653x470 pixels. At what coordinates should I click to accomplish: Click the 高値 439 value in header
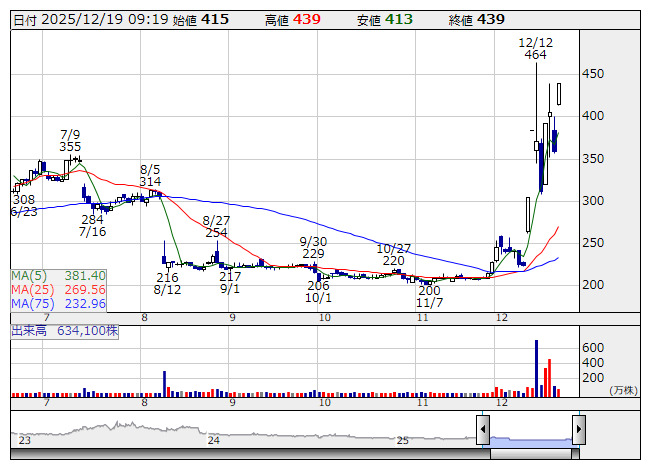(293, 20)
